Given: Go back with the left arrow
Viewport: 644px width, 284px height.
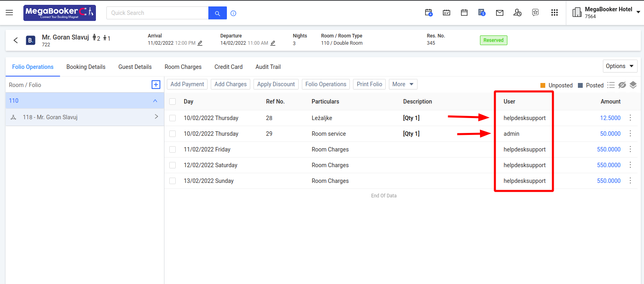Looking at the screenshot, I should 16,40.
